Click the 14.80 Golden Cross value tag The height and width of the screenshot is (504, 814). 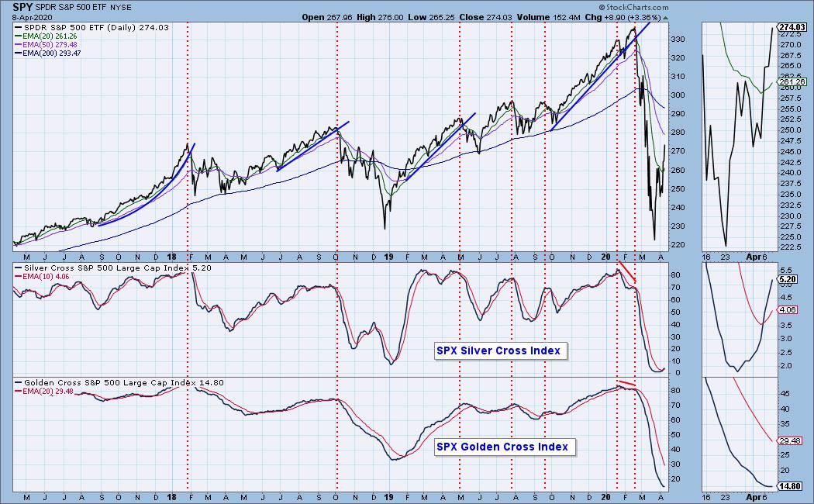point(790,487)
